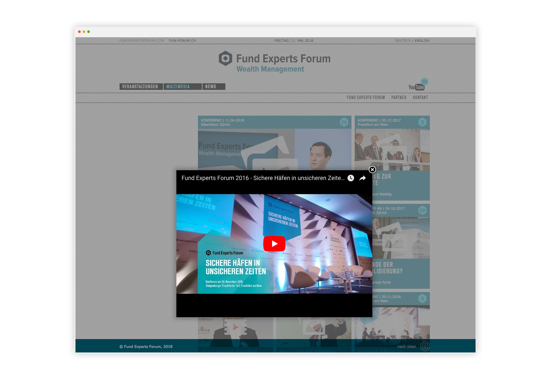
Task: Click the date text 'Freitag, 11. Mai 2018'
Action: click(x=294, y=41)
